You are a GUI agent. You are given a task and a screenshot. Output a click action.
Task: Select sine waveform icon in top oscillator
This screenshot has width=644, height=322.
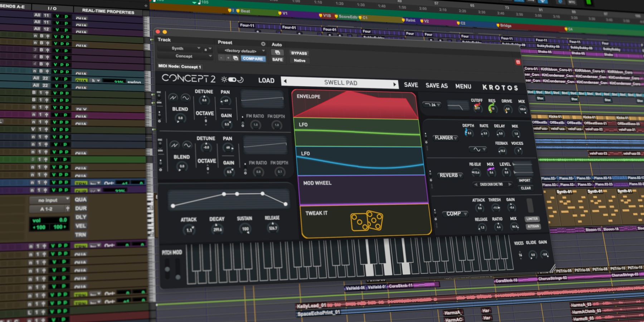[x=185, y=97]
